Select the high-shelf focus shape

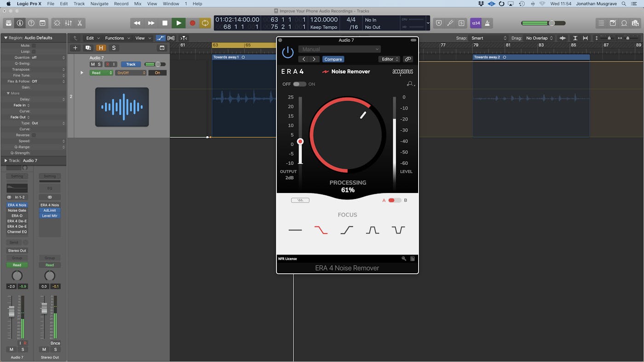(347, 230)
